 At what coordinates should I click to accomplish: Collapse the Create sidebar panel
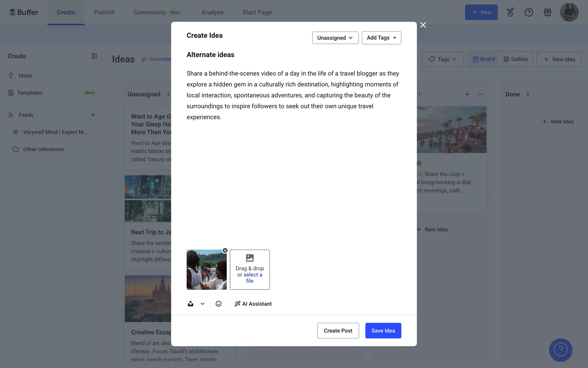pos(94,56)
